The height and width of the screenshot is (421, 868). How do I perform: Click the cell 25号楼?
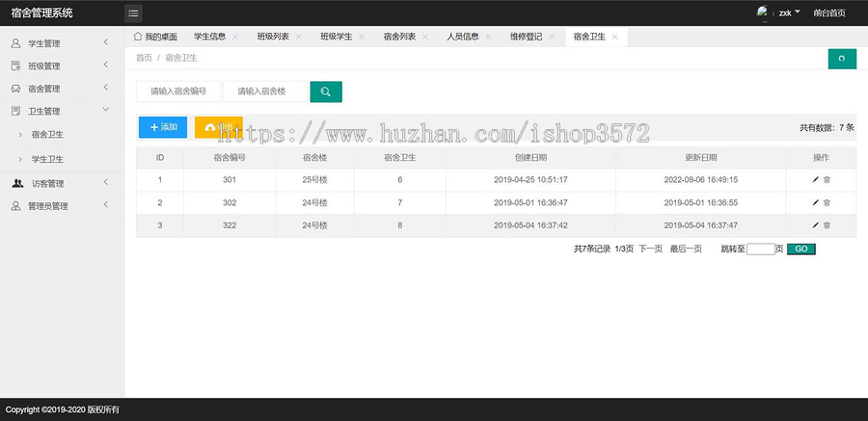[x=315, y=180]
